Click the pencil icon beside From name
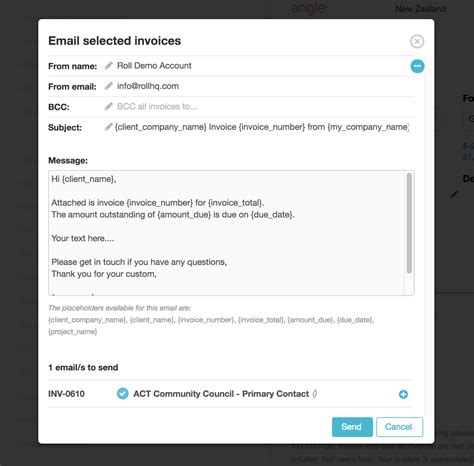 click(x=109, y=66)
